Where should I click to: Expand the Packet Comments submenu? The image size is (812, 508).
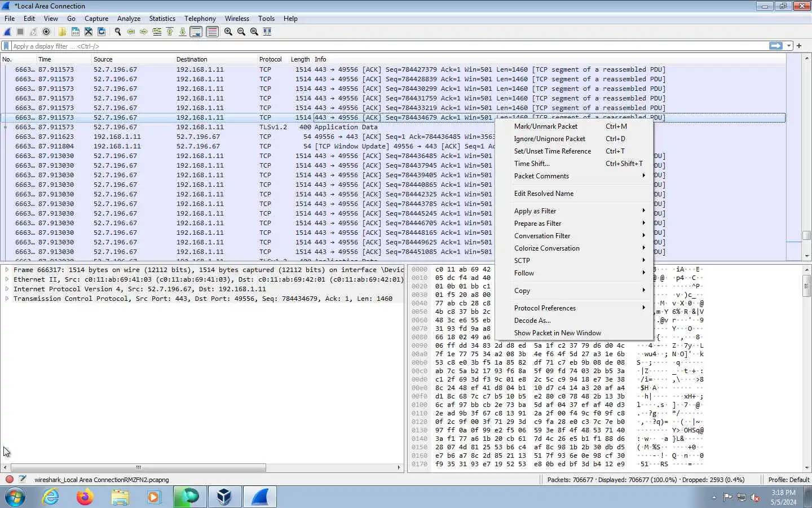(x=575, y=176)
